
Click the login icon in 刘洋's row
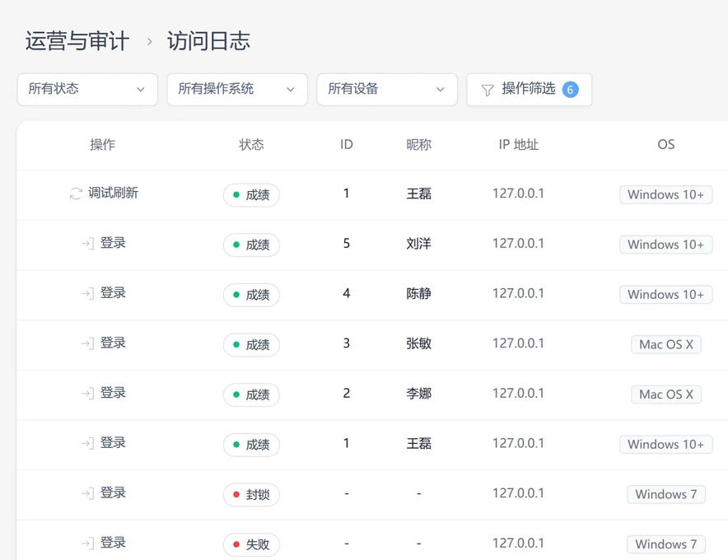click(x=87, y=243)
